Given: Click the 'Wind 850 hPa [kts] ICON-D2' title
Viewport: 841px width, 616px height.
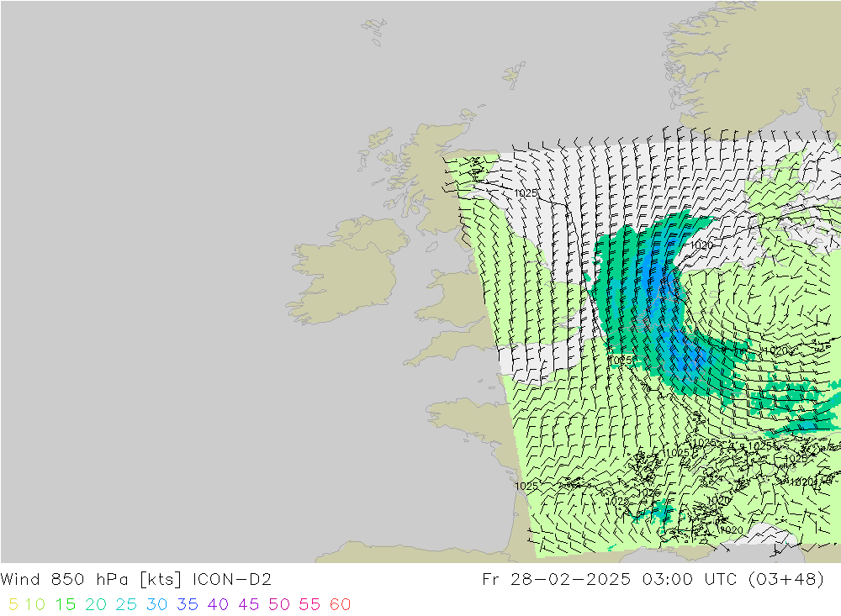Looking at the screenshot, I should [135, 579].
